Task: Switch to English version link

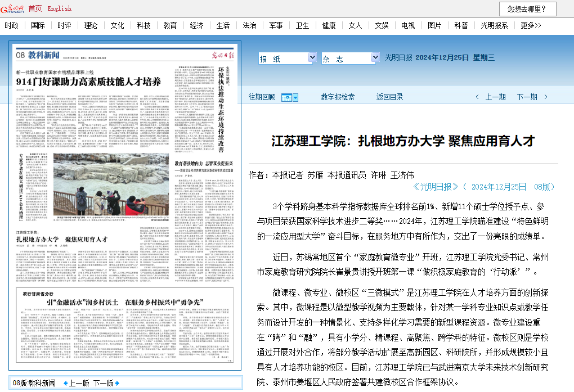Action: (x=59, y=8)
